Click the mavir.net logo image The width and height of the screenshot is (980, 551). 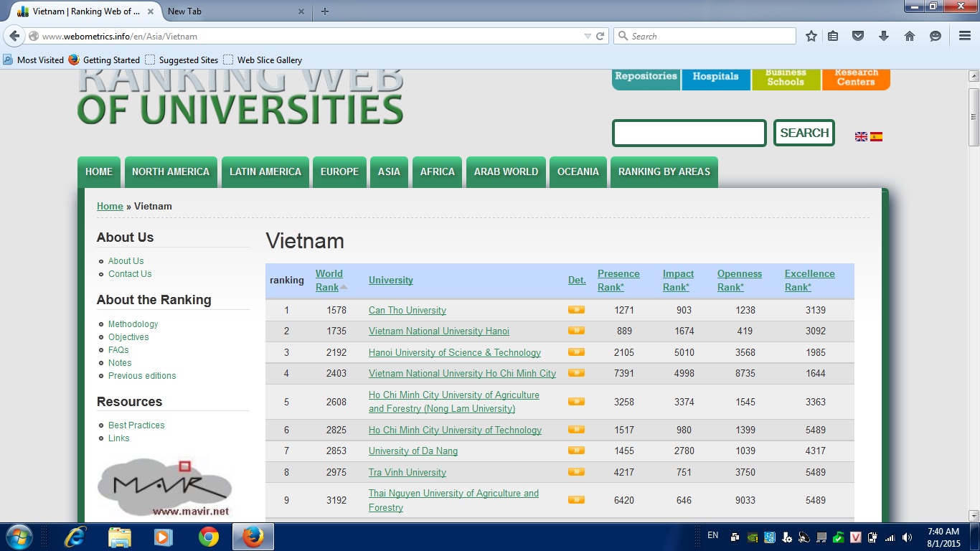pyautogui.click(x=164, y=487)
